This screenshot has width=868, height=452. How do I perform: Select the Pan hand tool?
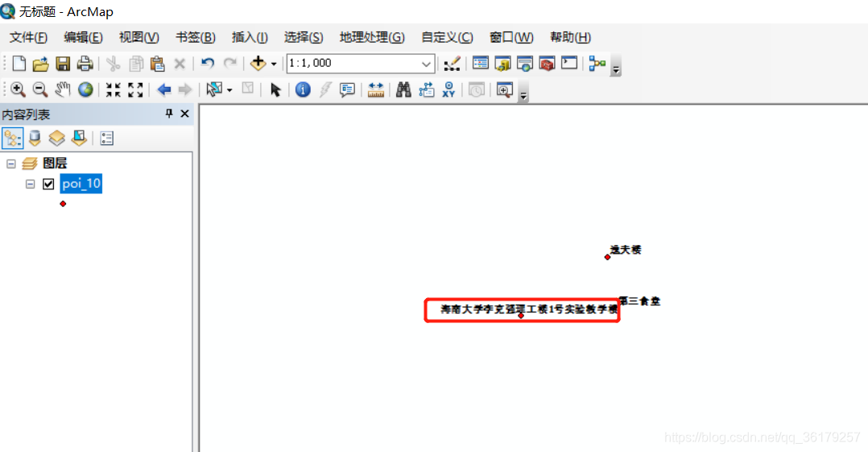click(63, 89)
